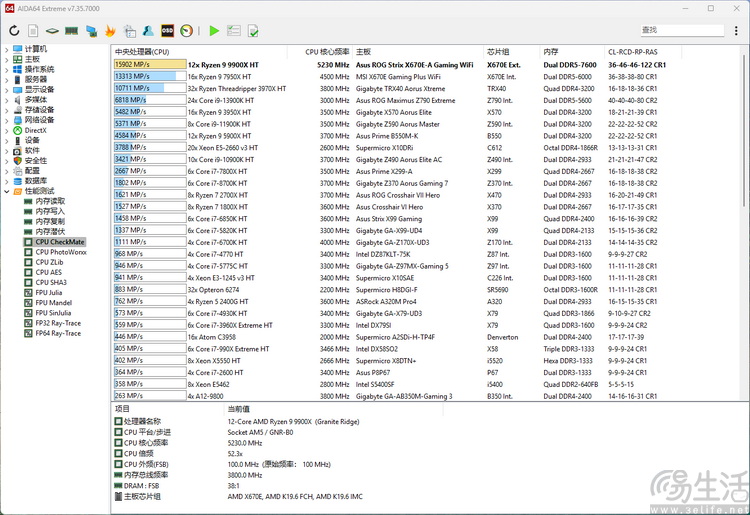The image size is (750, 515).
Task: Open the checklist results toolbar icon
Action: tap(234, 31)
